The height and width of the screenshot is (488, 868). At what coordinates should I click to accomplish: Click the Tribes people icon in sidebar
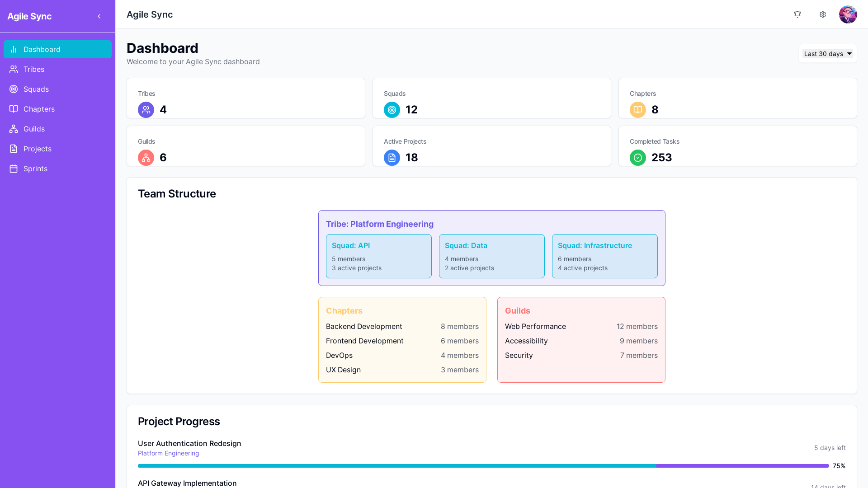(14, 69)
